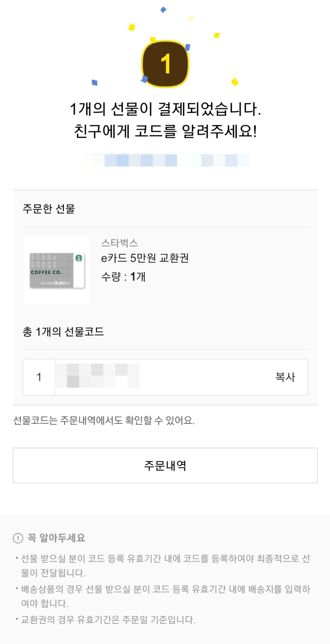Click the 총 1개의 선물코드 section header

click(x=63, y=332)
